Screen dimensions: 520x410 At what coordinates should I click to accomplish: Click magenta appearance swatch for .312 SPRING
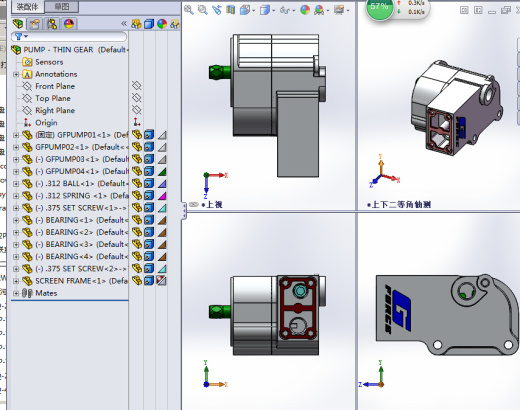click(x=162, y=196)
